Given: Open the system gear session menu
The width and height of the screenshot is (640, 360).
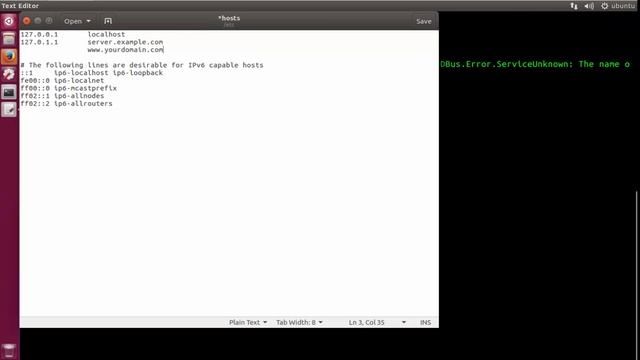Looking at the screenshot, I should (604, 6).
